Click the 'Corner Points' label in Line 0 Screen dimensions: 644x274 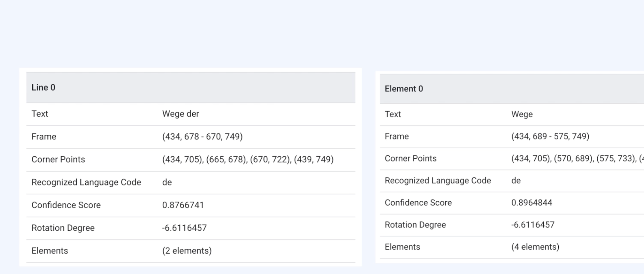(58, 160)
